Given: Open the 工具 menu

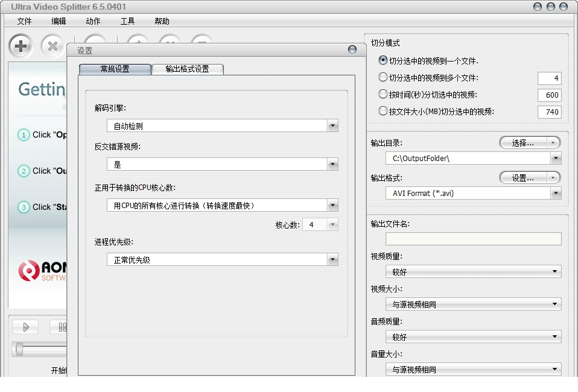Looking at the screenshot, I should 127,21.
